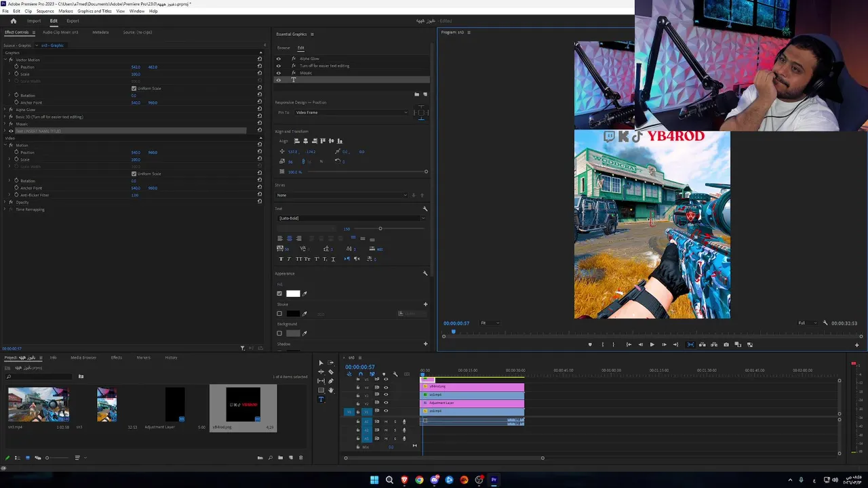Open the Fit zoom level dropdown
868x488 pixels.
490,323
